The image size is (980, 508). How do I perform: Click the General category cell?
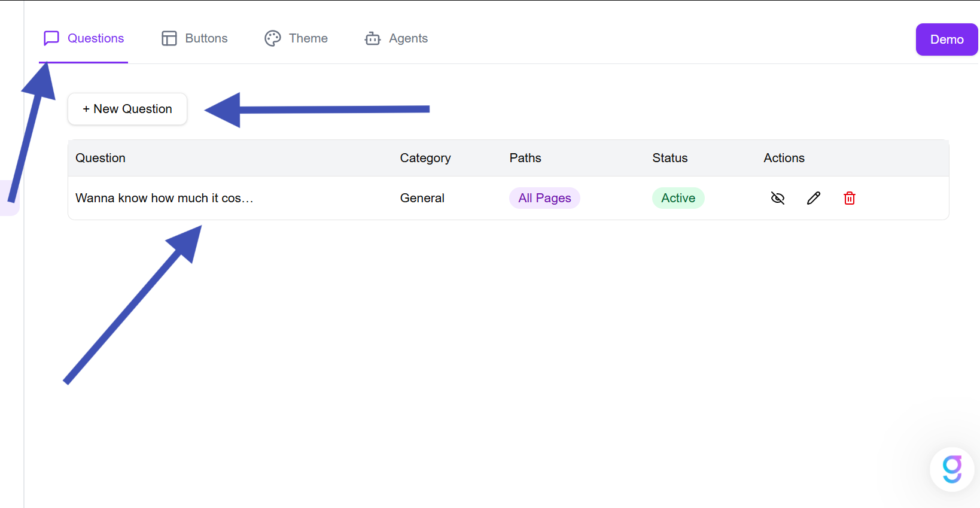coord(422,198)
